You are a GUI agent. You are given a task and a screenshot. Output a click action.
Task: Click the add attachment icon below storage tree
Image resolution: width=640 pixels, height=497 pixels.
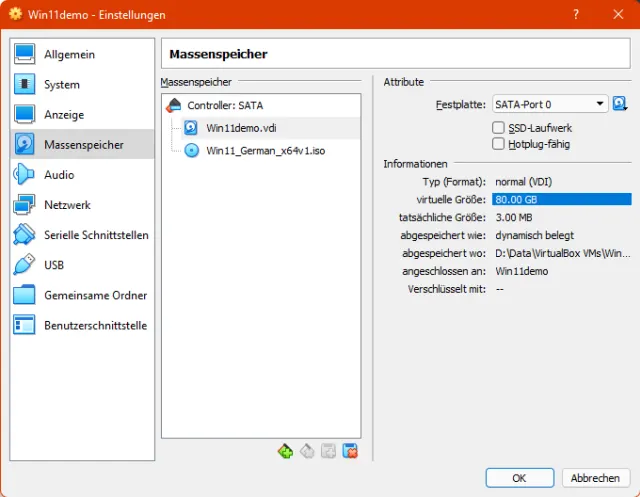328,451
